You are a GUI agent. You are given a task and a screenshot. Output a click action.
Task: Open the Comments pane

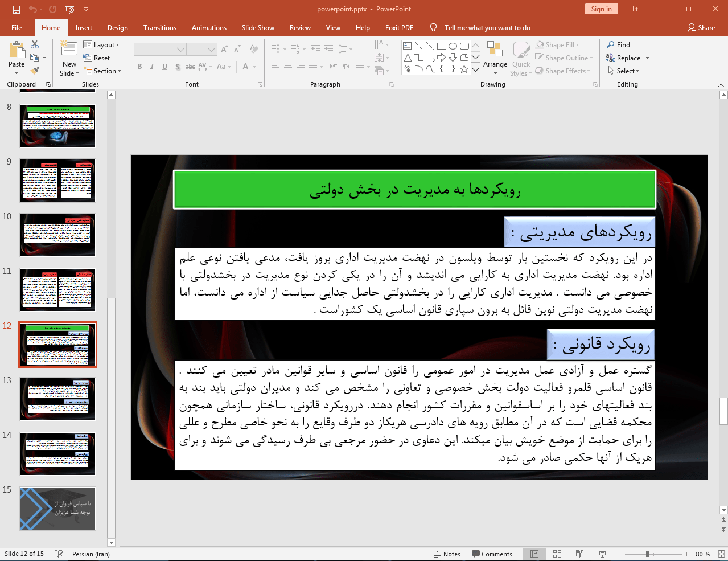click(x=492, y=554)
